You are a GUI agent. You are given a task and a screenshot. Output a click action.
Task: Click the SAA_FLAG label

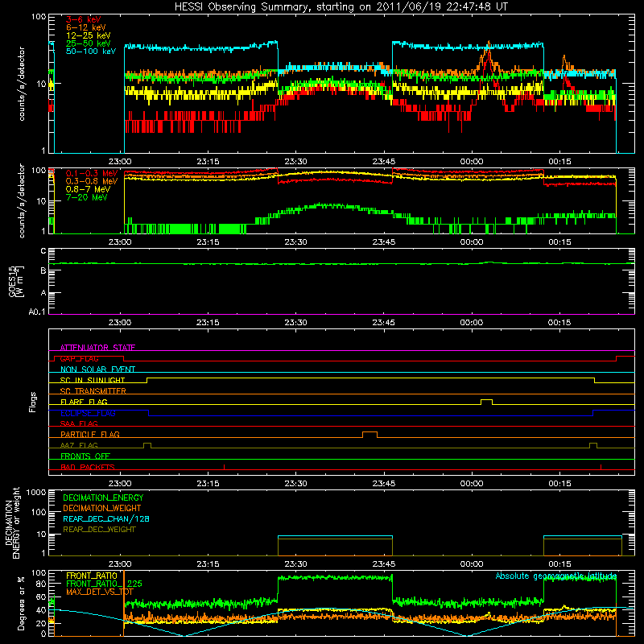79,423
